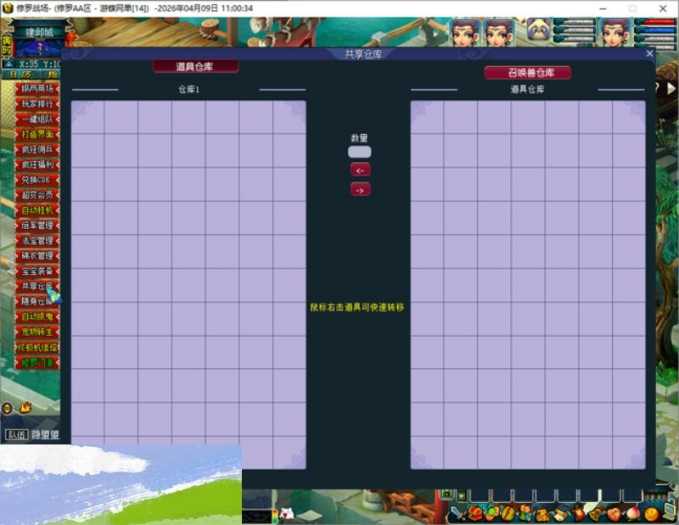This screenshot has width=679, height=525.
Task: Open 一键组队 from the left menu
Action: click(x=37, y=119)
